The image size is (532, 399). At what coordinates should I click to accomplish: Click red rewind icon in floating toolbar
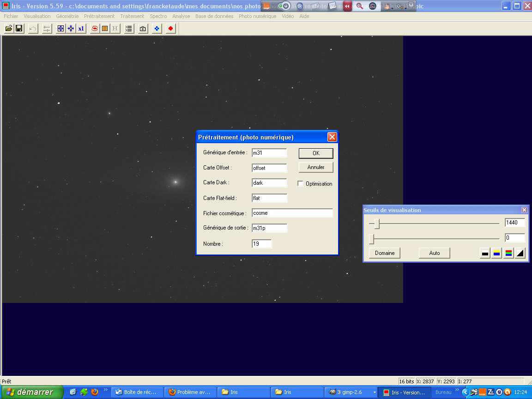pyautogui.click(x=347, y=6)
